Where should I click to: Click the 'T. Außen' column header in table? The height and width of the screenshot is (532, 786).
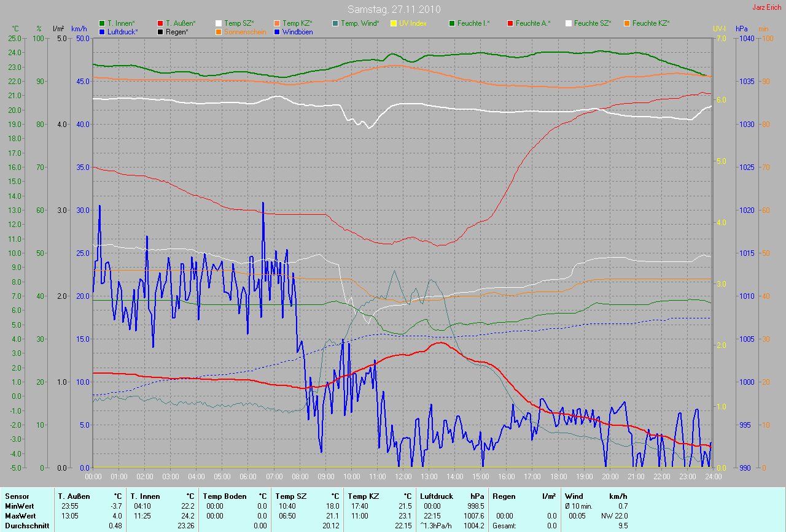coord(74,496)
